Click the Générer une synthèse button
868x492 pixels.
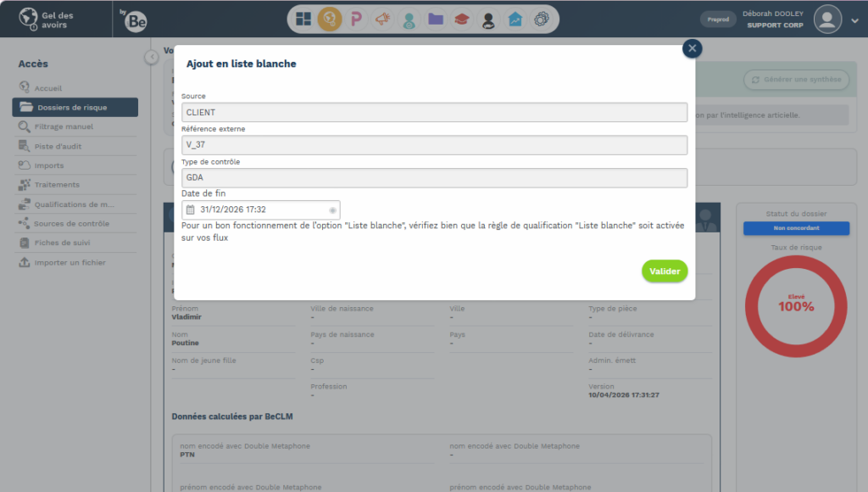tap(796, 80)
